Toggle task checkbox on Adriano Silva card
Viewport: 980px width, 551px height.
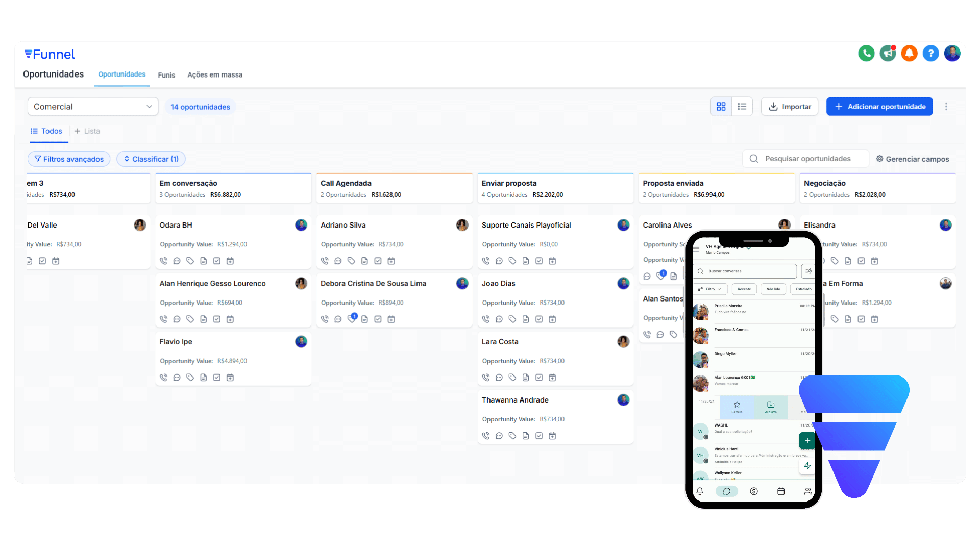coord(378,261)
